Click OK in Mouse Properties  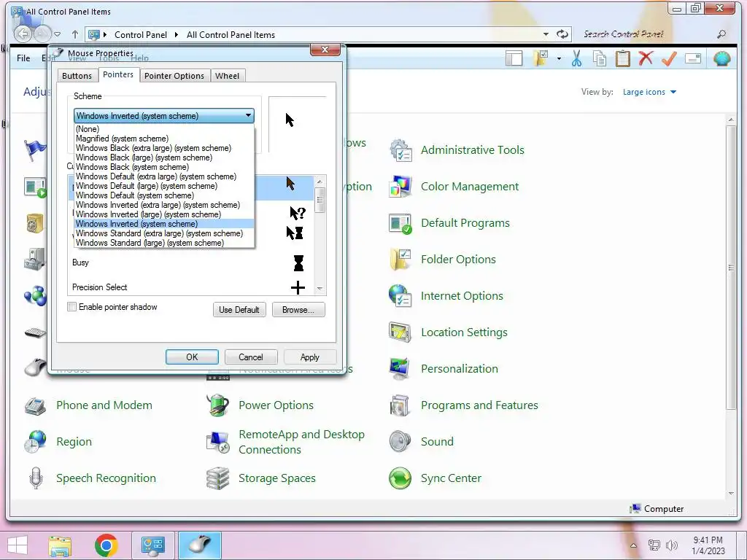click(192, 357)
